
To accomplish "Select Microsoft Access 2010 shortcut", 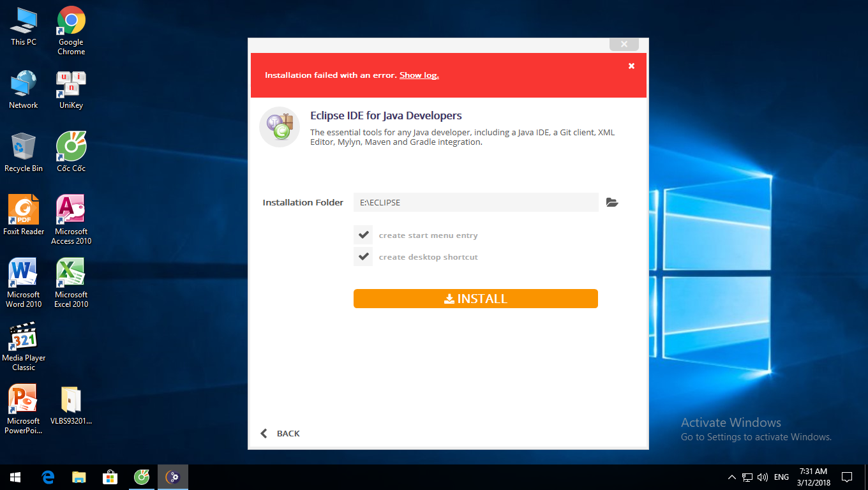I will (71, 219).
